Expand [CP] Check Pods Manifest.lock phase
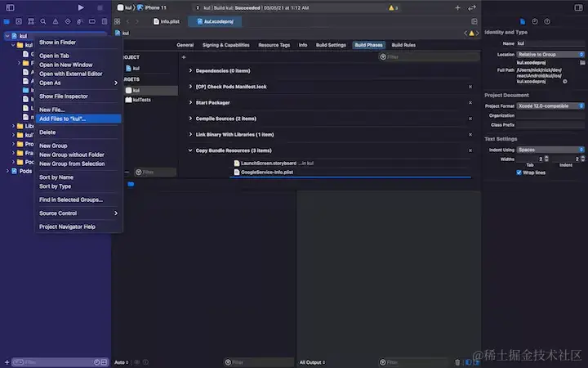Image resolution: width=588 pixels, height=368 pixels. tap(190, 87)
